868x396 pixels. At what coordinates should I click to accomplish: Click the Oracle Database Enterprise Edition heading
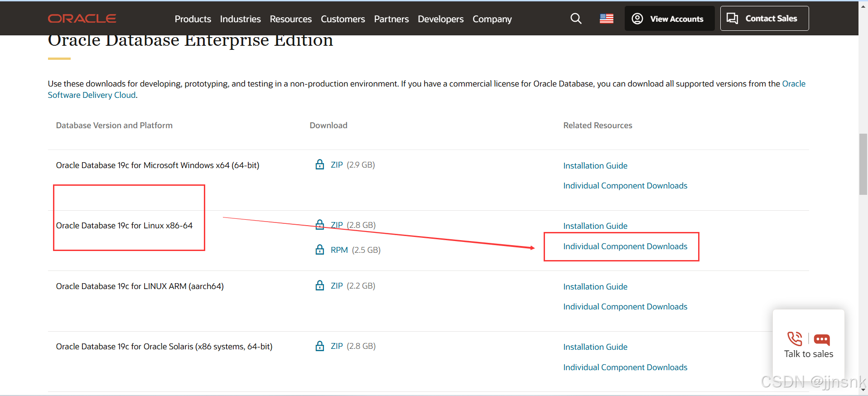[x=190, y=41]
